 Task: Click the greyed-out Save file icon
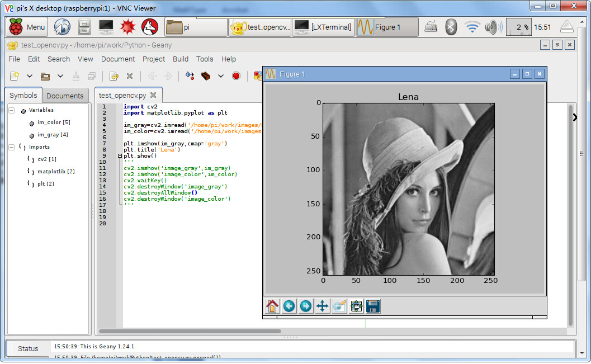(75, 76)
